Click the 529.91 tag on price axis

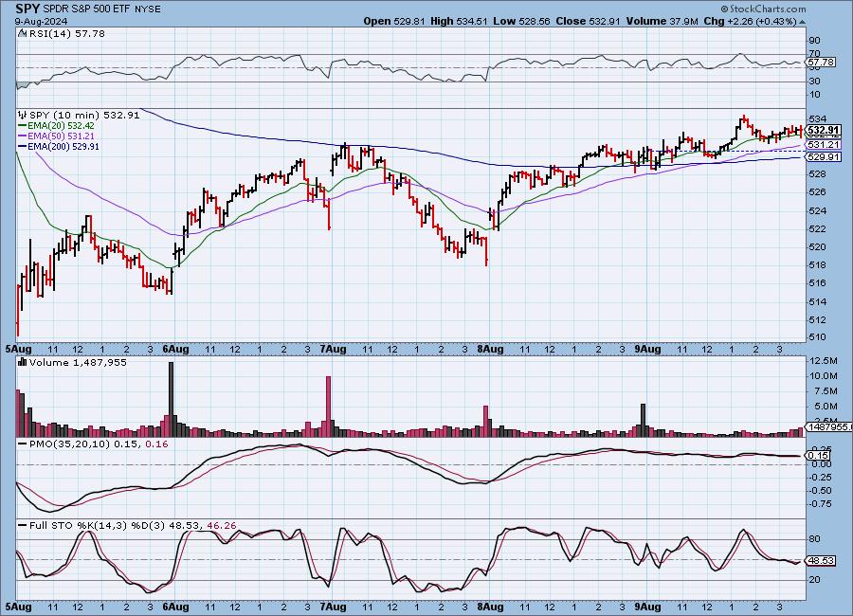point(824,156)
